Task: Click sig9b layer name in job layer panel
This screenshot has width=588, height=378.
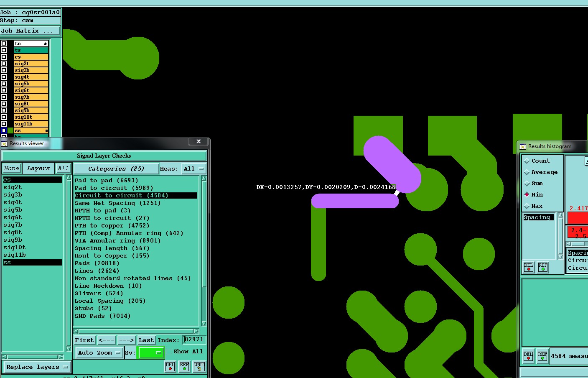Action: [x=31, y=110]
